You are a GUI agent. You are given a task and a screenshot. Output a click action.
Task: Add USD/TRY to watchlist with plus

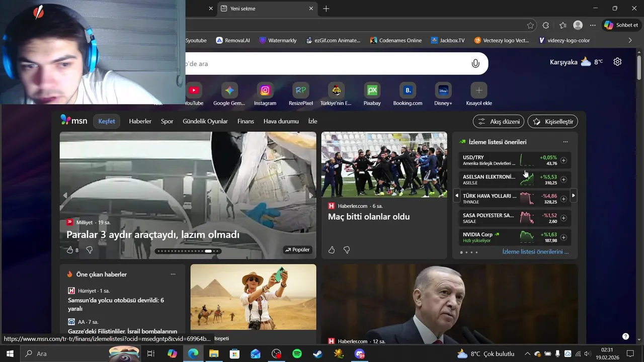[x=563, y=160]
